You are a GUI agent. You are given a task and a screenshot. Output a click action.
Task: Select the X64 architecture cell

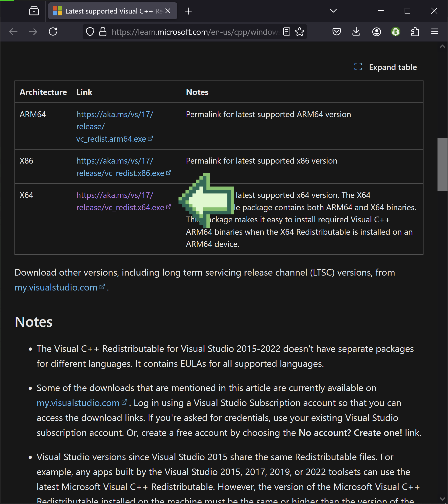26,195
